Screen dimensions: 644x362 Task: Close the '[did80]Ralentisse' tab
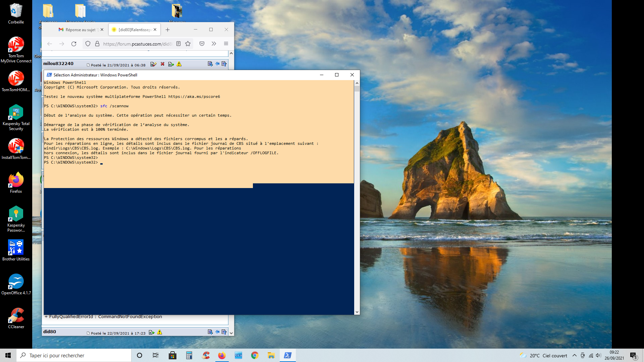pos(155,30)
